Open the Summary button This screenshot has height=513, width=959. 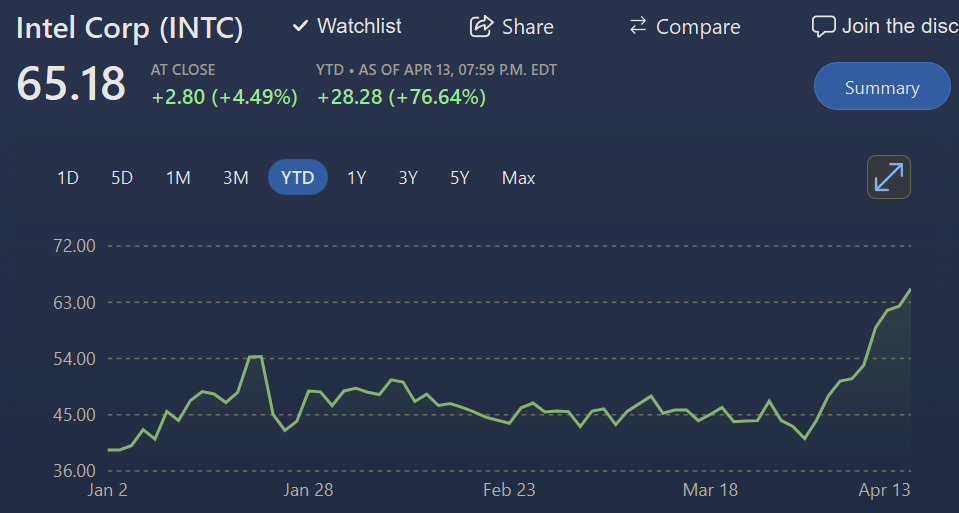882,86
